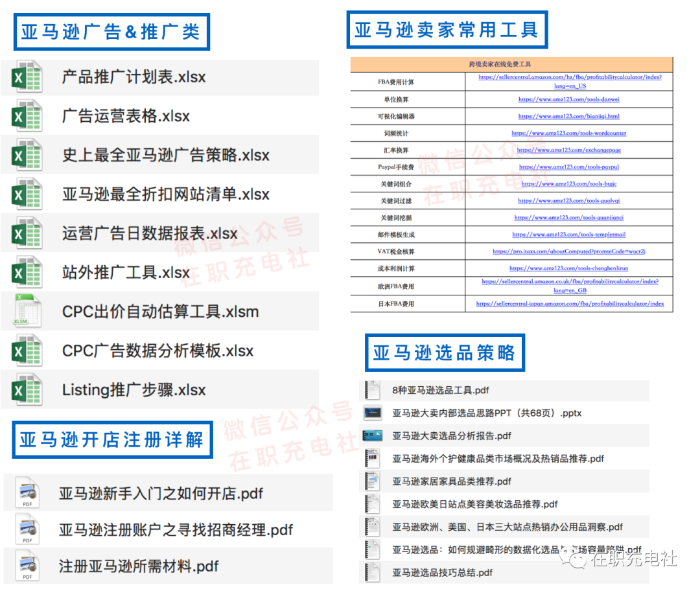Select the table header 跨境卖家在线免费工具

pyautogui.click(x=500, y=64)
